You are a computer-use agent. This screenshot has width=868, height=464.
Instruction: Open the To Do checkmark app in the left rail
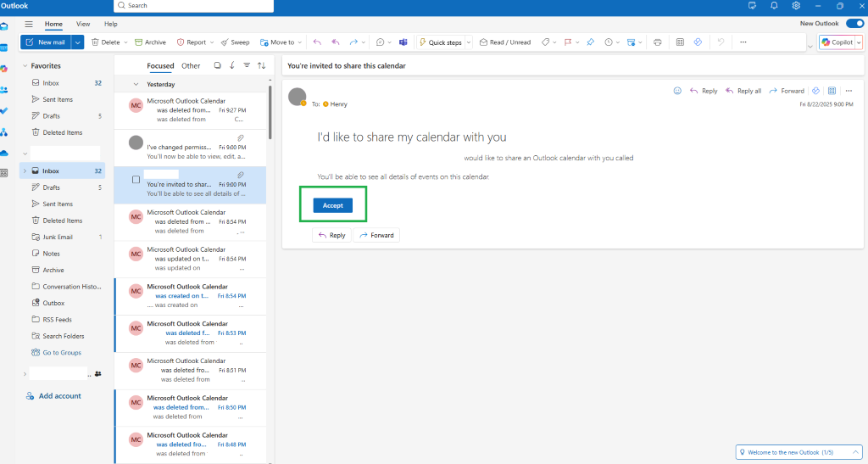click(4, 111)
